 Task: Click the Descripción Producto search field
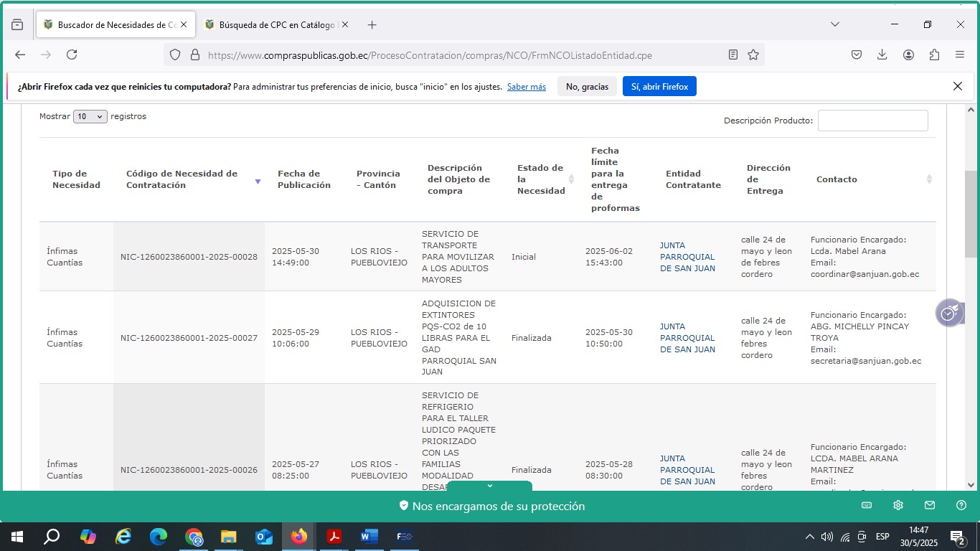click(x=872, y=121)
